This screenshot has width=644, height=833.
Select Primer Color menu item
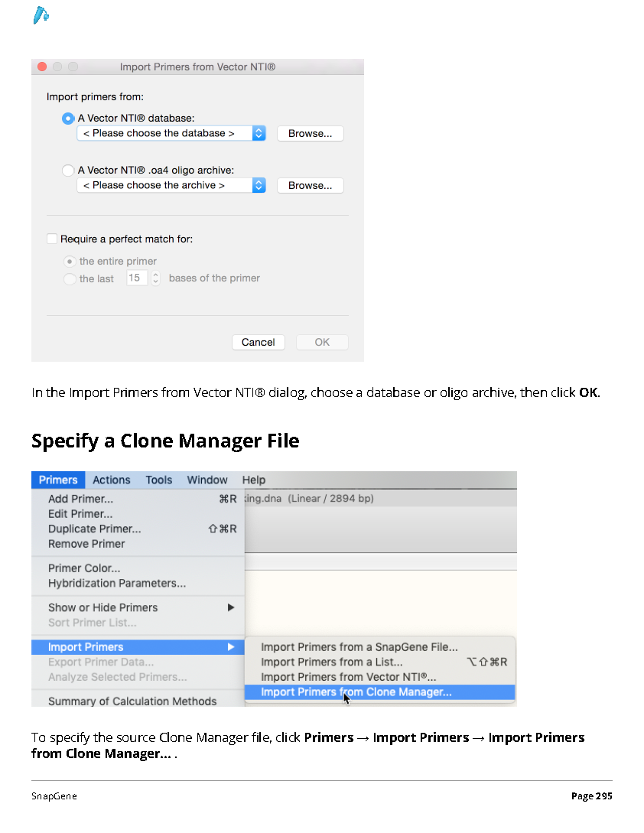click(84, 568)
